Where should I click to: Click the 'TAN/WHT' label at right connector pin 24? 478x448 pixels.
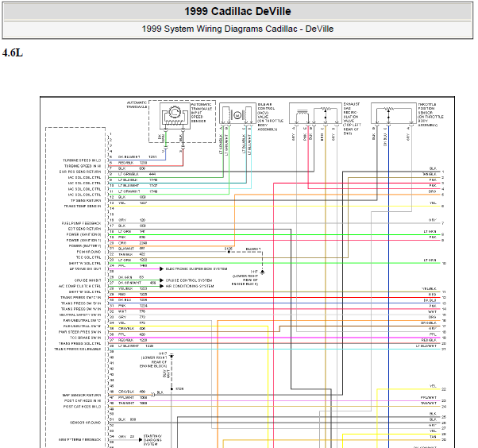click(428, 404)
